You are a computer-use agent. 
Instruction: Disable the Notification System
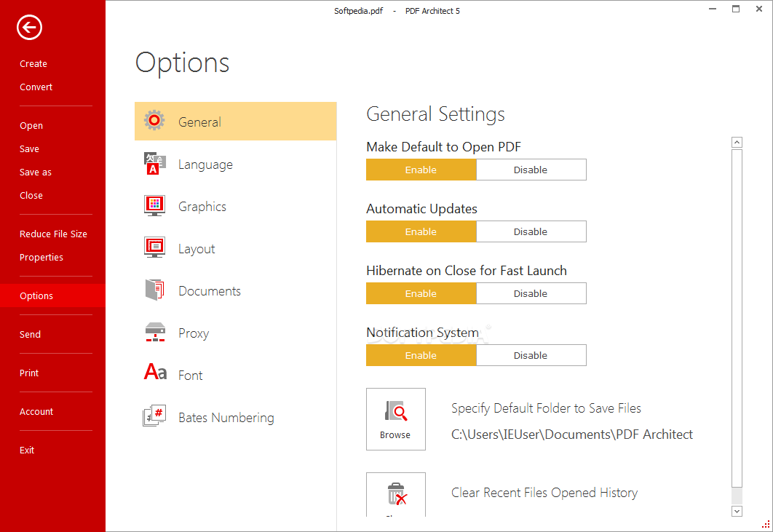(531, 355)
